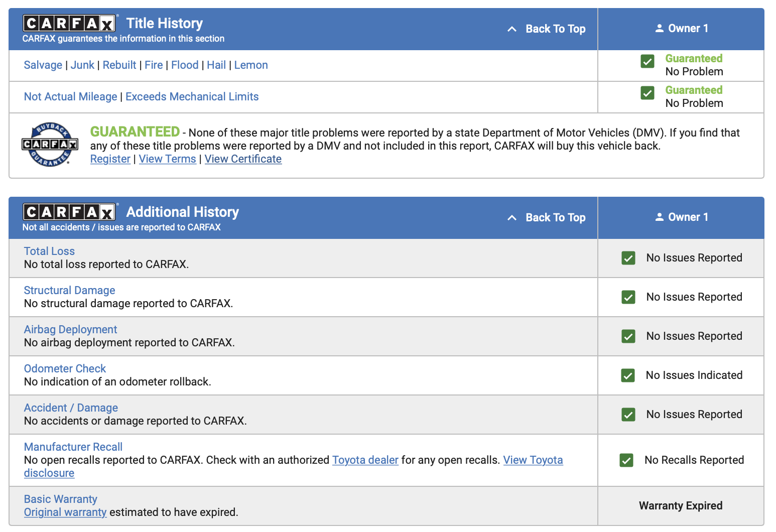Open the Accident / Damage link
Image resolution: width=776 pixels, height=532 pixels.
(71, 408)
